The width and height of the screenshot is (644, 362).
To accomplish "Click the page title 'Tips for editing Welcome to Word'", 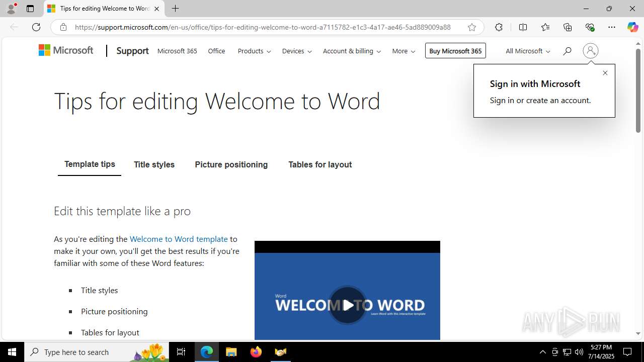I will (x=217, y=101).
